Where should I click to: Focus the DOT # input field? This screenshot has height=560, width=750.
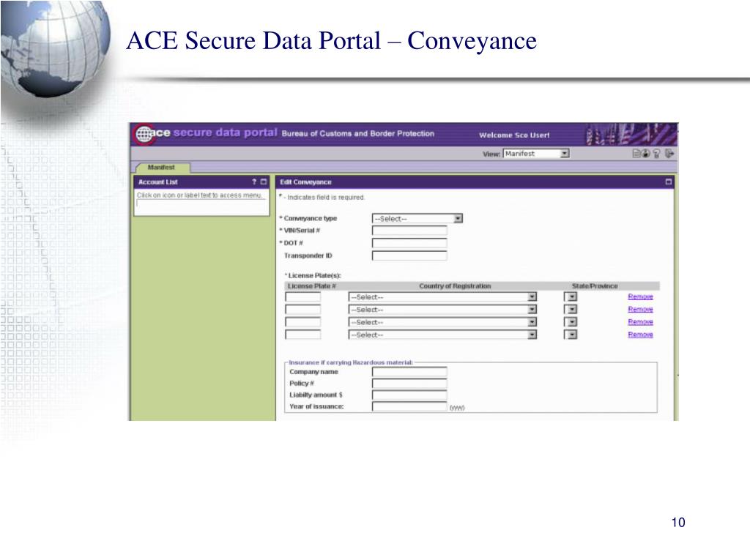[x=409, y=243]
